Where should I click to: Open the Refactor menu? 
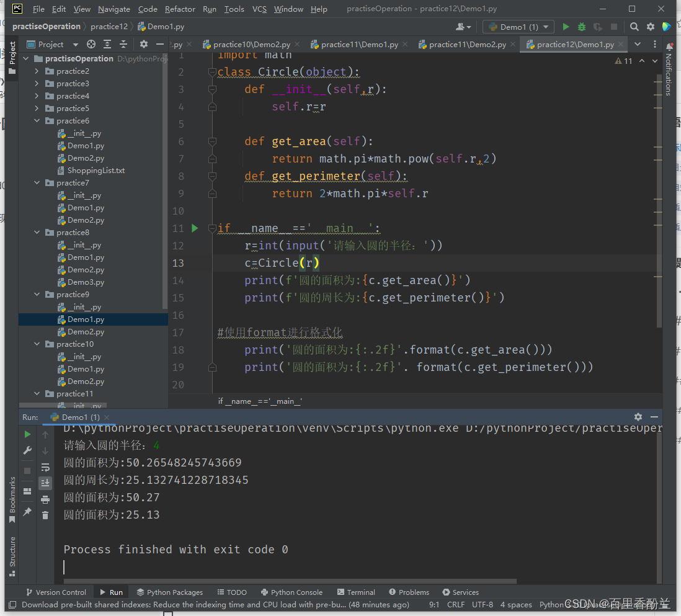[x=180, y=9]
